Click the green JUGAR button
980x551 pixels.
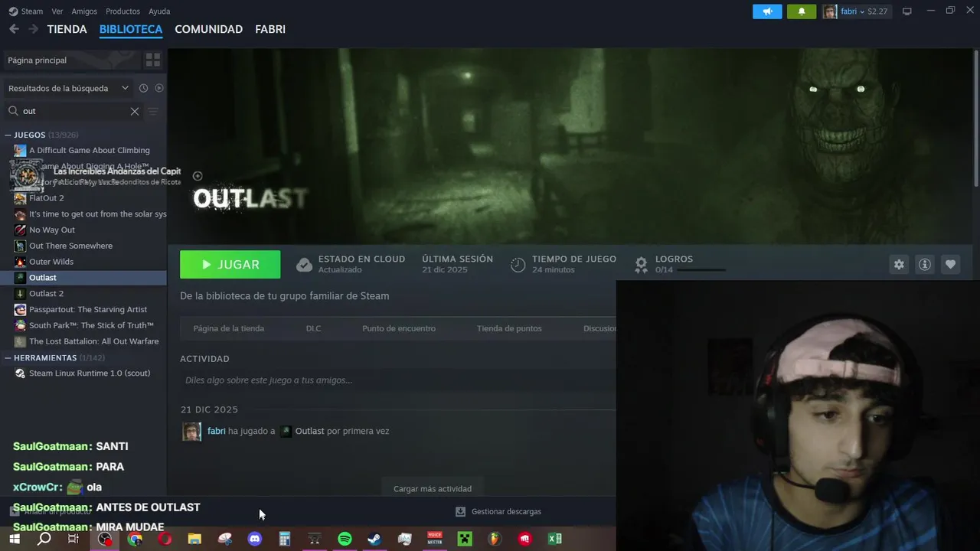230,264
